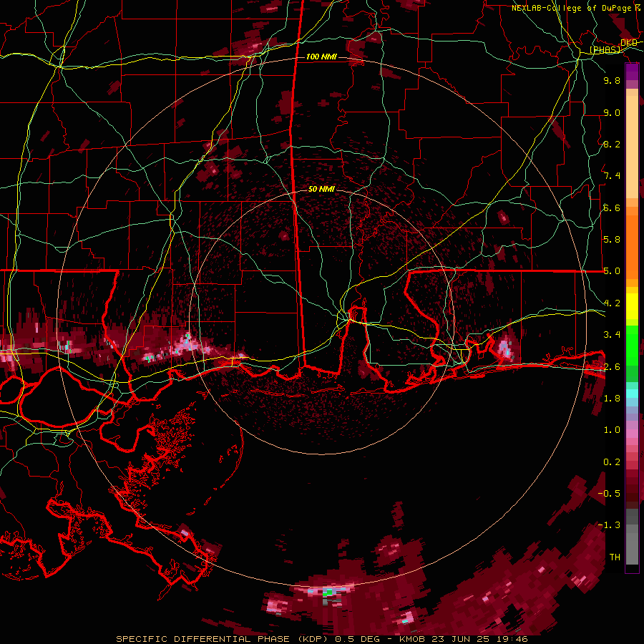Click the -0.5 scale value
Viewport: 644px width, 644px height.
(610, 494)
